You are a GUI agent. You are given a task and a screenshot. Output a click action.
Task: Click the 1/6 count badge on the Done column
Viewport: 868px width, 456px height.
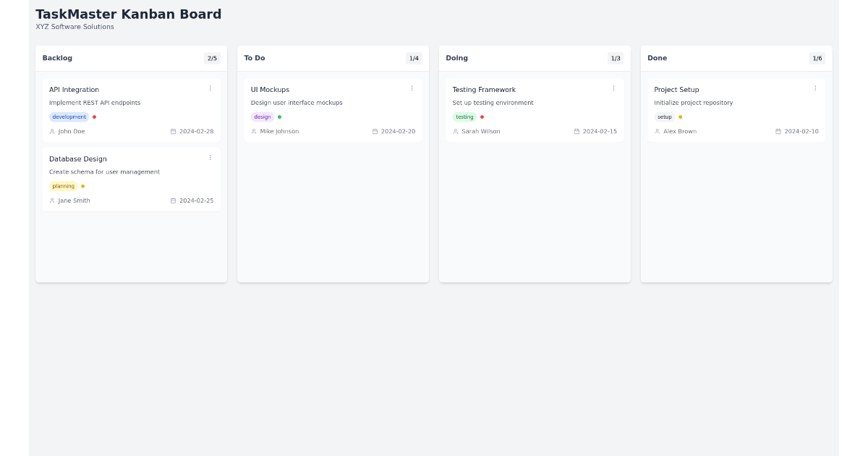[817, 58]
